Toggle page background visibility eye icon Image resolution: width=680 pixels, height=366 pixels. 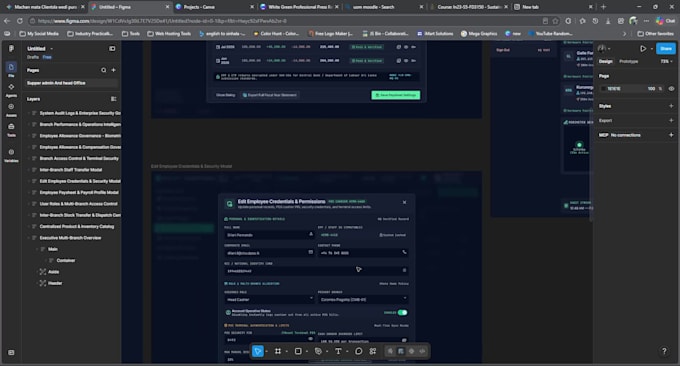tap(671, 88)
